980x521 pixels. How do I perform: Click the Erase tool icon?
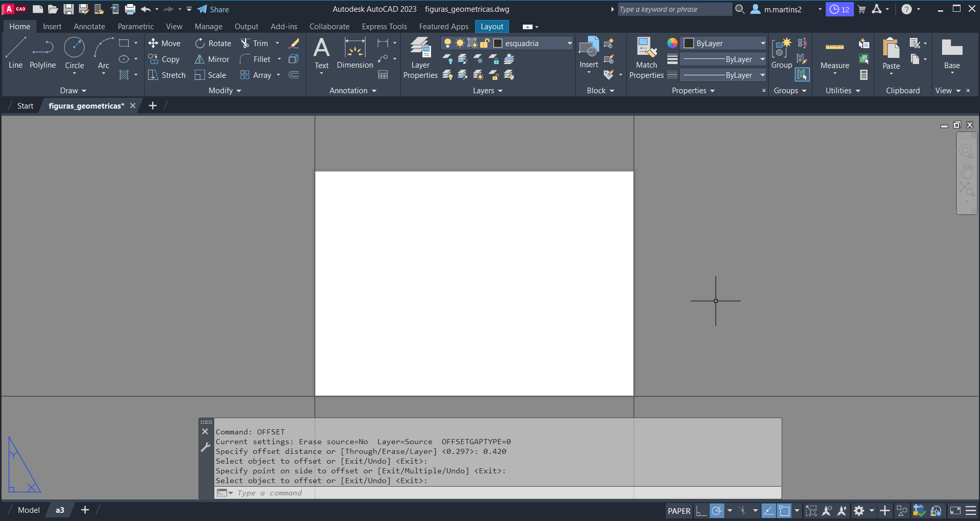point(294,44)
